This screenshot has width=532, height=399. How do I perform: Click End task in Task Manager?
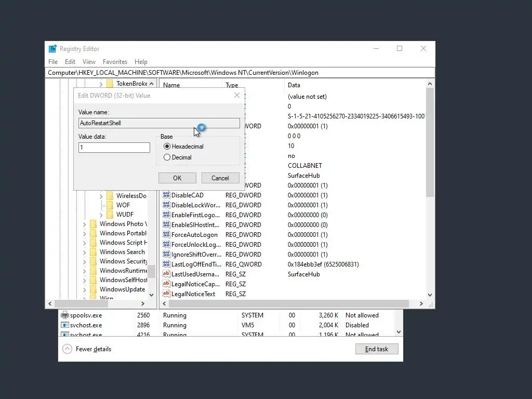click(377, 349)
